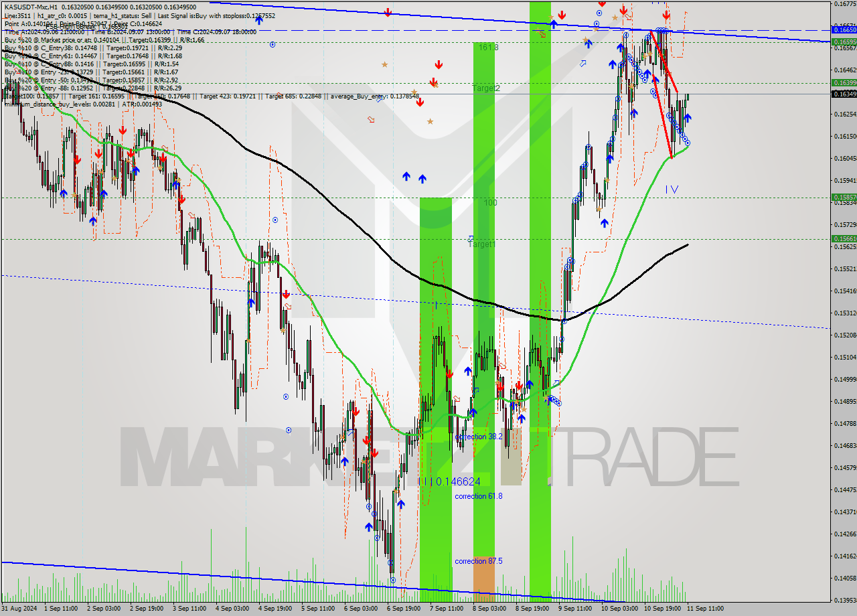
Task: Click the C_Entry38 buy level line
Action: (93, 48)
